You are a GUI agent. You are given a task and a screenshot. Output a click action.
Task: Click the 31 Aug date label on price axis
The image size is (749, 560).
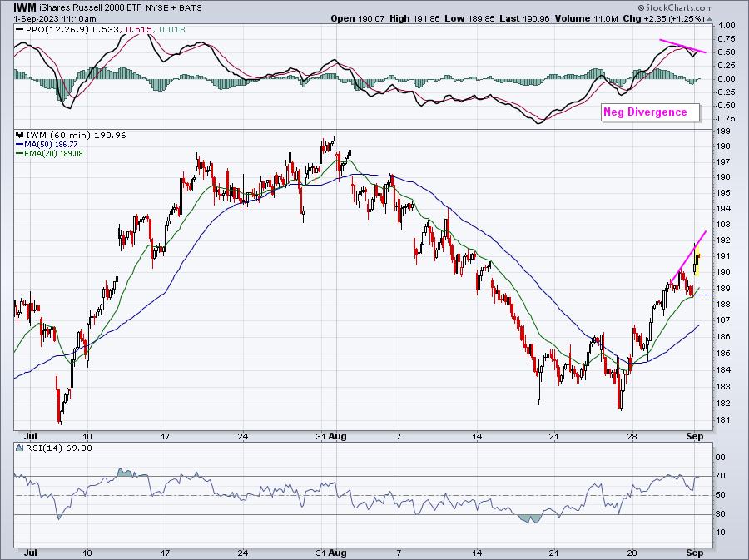tap(330, 436)
